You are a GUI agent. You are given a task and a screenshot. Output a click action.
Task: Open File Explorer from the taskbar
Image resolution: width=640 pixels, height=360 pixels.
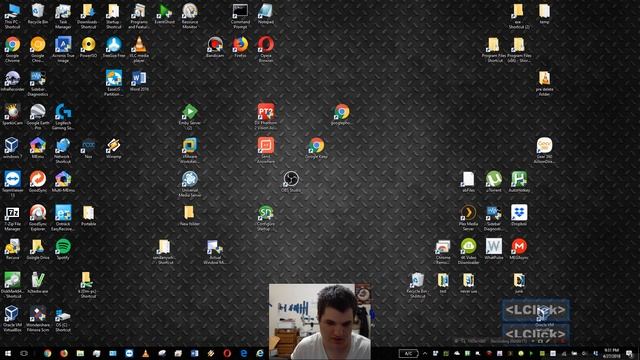coord(80,353)
